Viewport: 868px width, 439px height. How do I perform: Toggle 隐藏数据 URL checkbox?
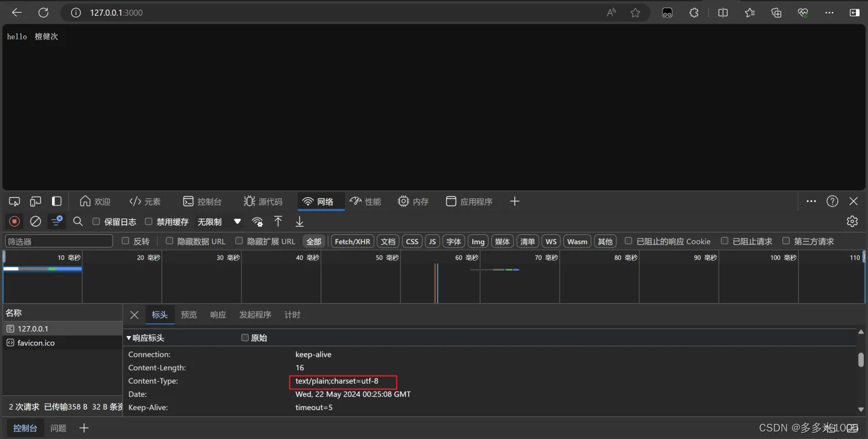(169, 241)
